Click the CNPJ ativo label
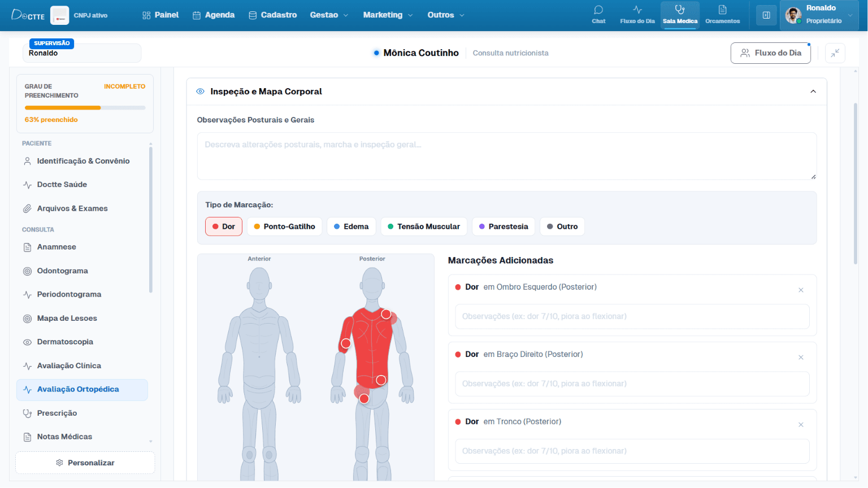Image resolution: width=868 pixels, height=488 pixels. coord(90,15)
